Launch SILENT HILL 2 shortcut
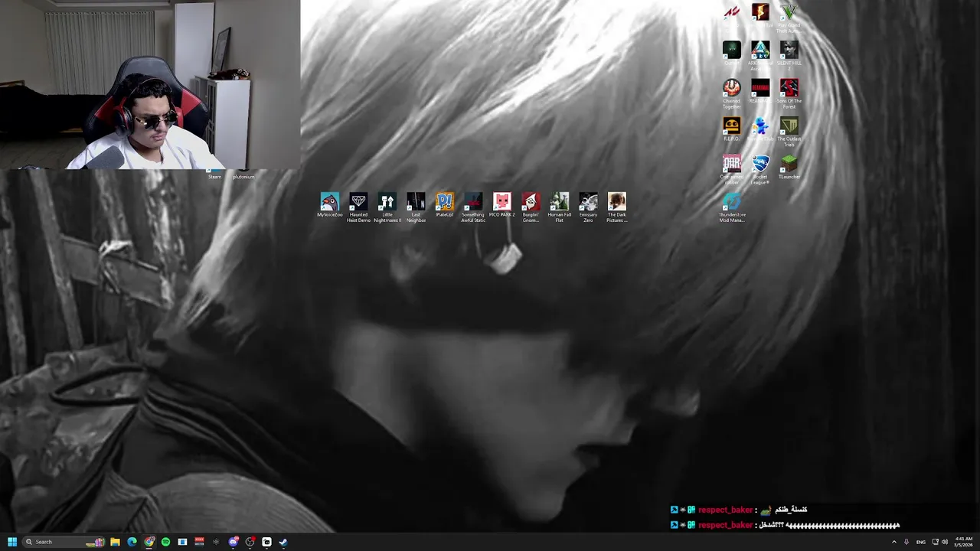Image resolution: width=980 pixels, height=551 pixels. click(x=789, y=56)
